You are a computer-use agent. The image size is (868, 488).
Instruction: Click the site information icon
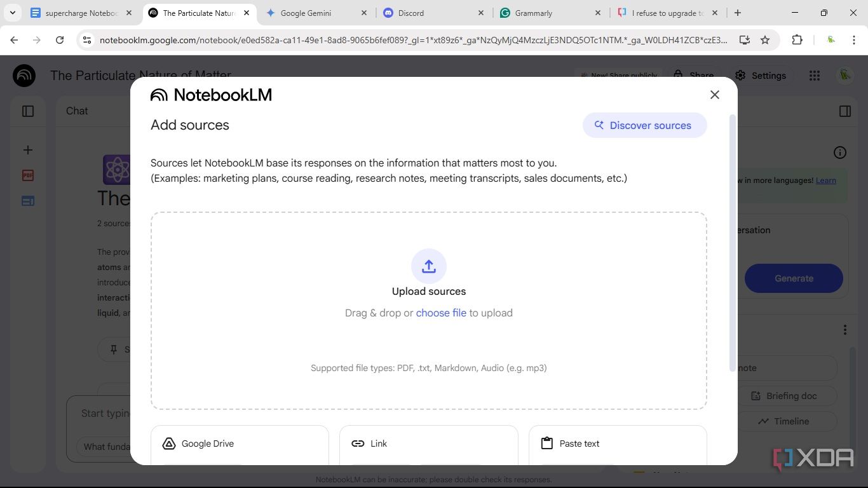(x=88, y=40)
